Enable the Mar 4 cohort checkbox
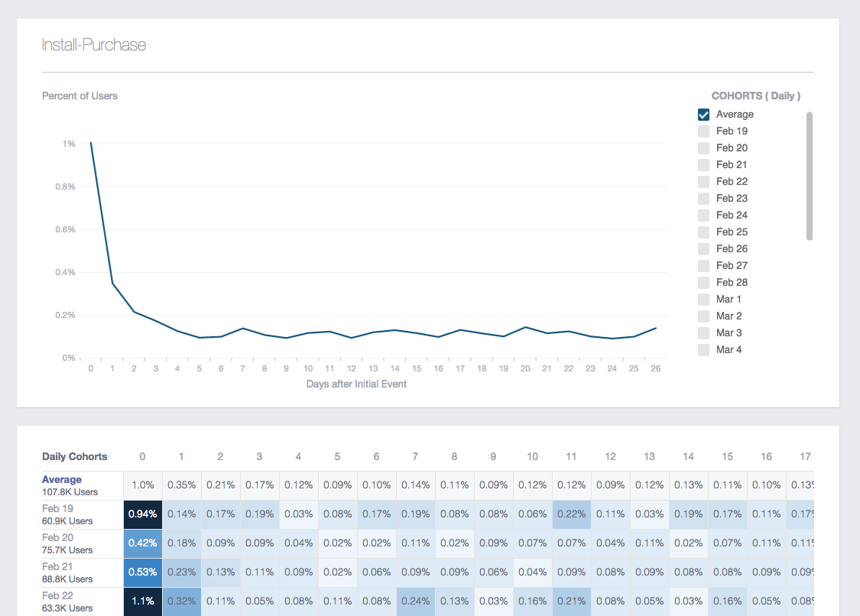The height and width of the screenshot is (616, 860). point(704,350)
